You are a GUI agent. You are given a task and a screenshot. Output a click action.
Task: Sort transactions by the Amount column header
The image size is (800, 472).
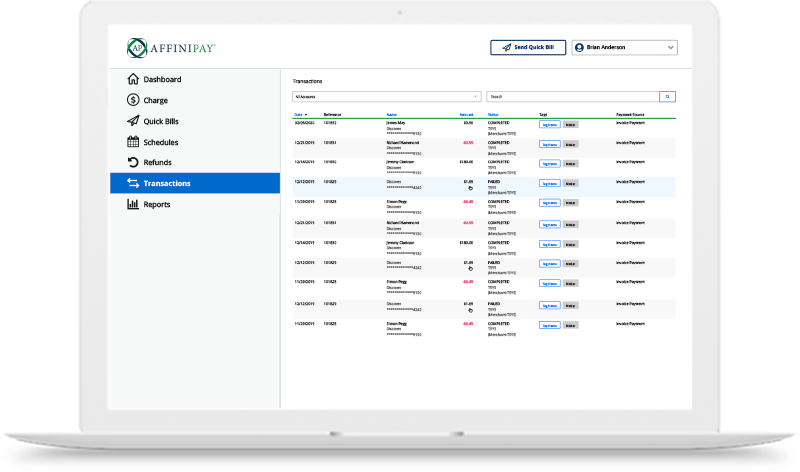[x=466, y=115]
